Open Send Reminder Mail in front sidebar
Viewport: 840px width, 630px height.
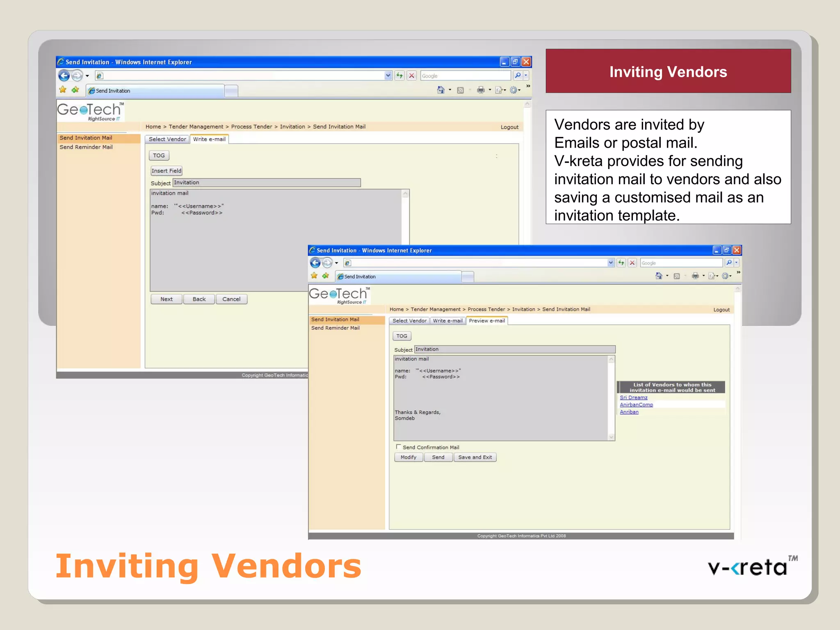point(335,328)
